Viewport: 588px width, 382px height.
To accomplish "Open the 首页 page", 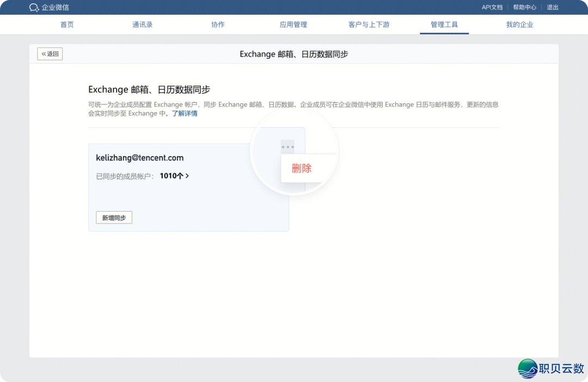I will [x=67, y=24].
